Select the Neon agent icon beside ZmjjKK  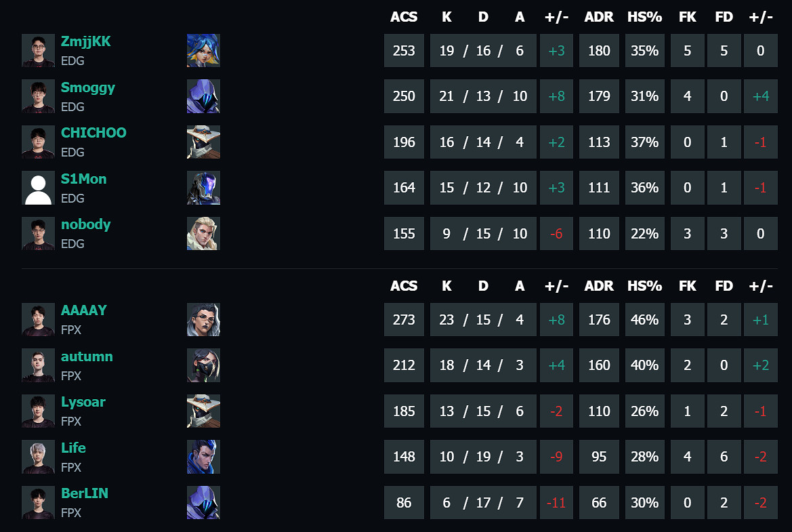(x=203, y=50)
